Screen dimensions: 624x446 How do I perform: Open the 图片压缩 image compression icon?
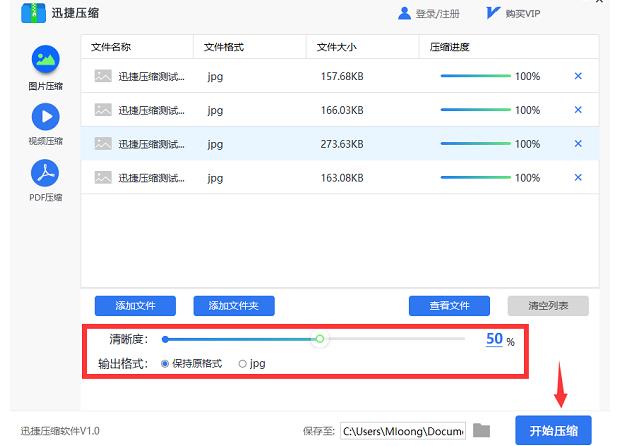tap(44, 61)
